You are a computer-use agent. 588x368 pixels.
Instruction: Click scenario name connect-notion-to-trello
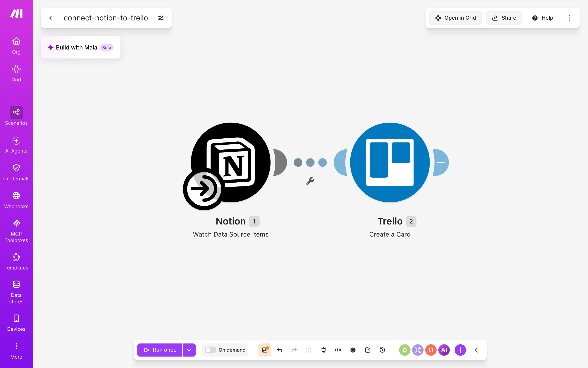pyautogui.click(x=106, y=18)
